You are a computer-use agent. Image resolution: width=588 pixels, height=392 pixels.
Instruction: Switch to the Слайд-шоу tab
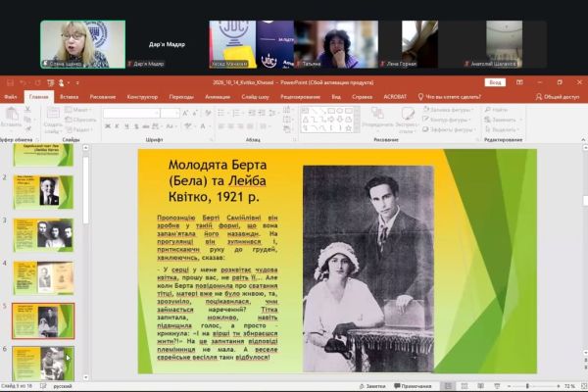(x=255, y=97)
